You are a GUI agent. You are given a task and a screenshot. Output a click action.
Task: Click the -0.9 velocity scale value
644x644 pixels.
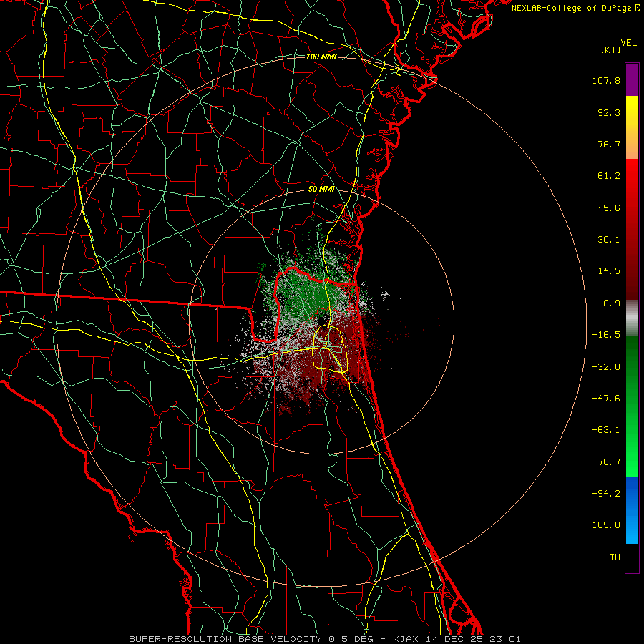click(609, 303)
